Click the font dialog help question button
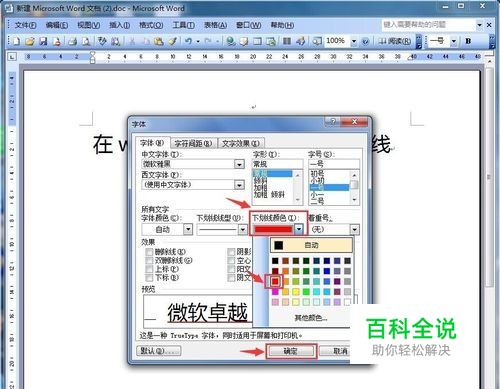This screenshot has width=500, height=389. pos(333,122)
